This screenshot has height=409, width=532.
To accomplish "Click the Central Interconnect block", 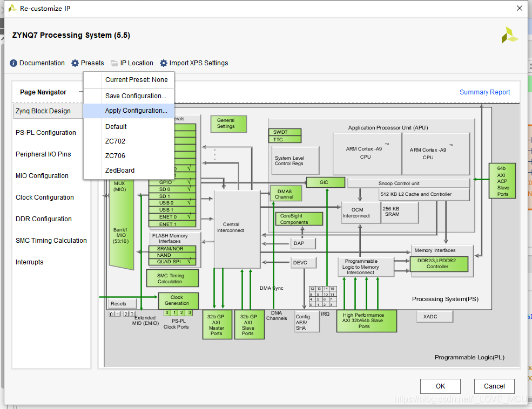I will [x=237, y=229].
